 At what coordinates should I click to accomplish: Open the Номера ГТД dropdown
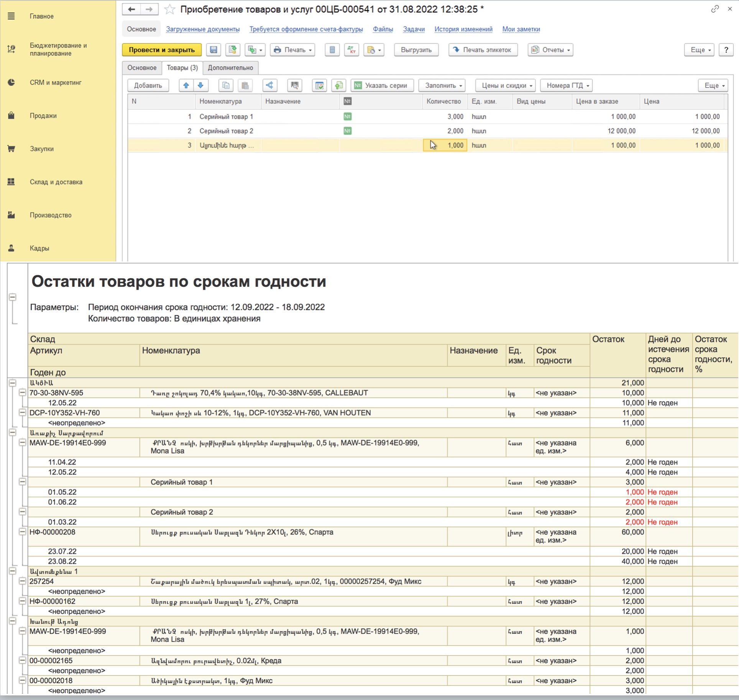567,85
